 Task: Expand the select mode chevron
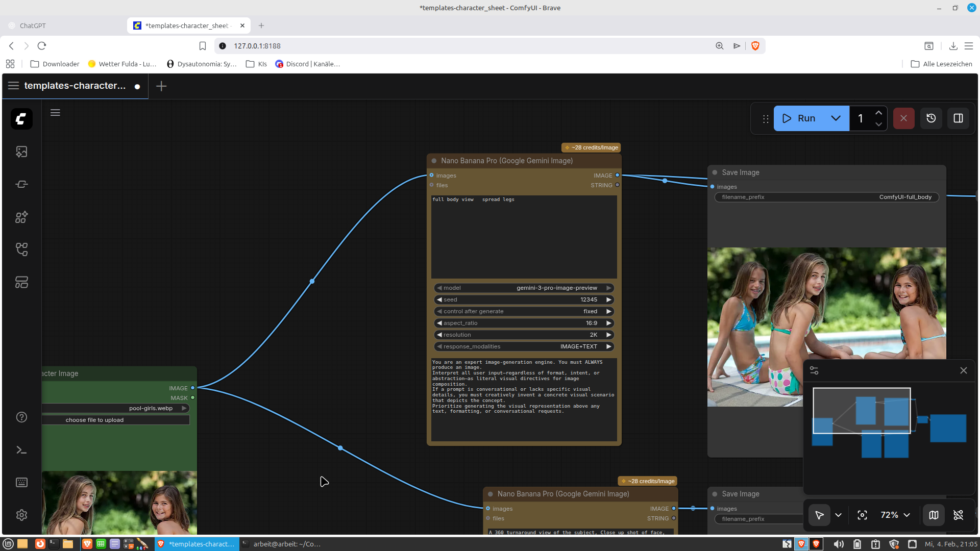click(838, 515)
